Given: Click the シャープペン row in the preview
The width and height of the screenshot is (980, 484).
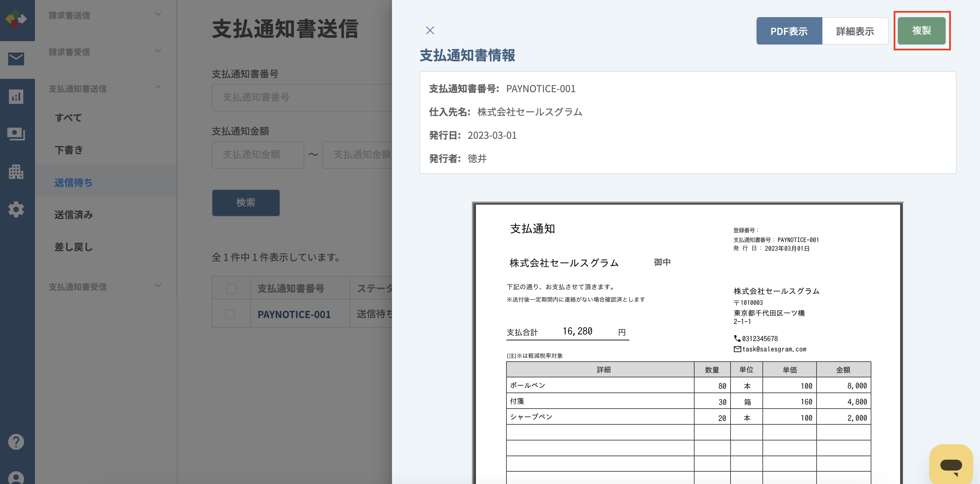Looking at the screenshot, I should [x=689, y=417].
